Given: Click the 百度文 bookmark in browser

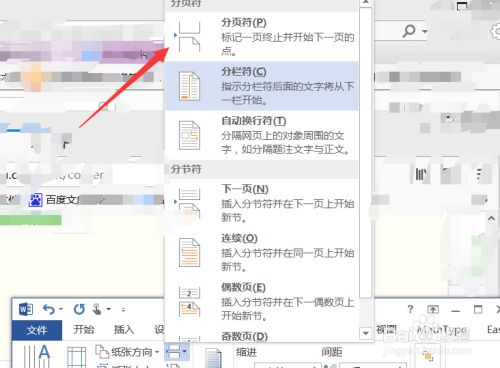Looking at the screenshot, I should pos(62,200).
